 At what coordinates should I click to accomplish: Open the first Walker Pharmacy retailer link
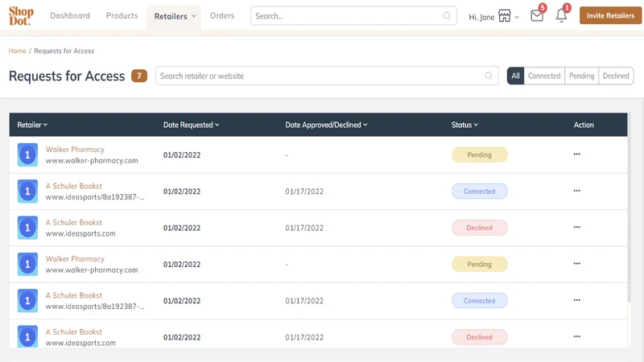[x=75, y=150]
